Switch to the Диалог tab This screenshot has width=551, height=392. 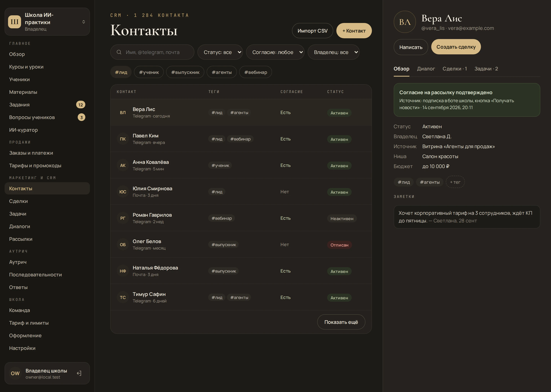pyautogui.click(x=426, y=69)
